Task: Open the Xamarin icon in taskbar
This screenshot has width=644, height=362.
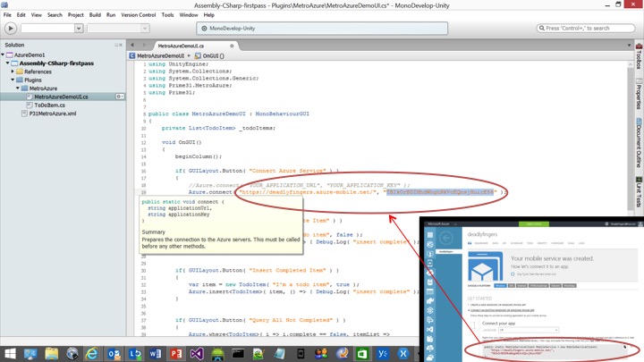Action: (x=403, y=353)
